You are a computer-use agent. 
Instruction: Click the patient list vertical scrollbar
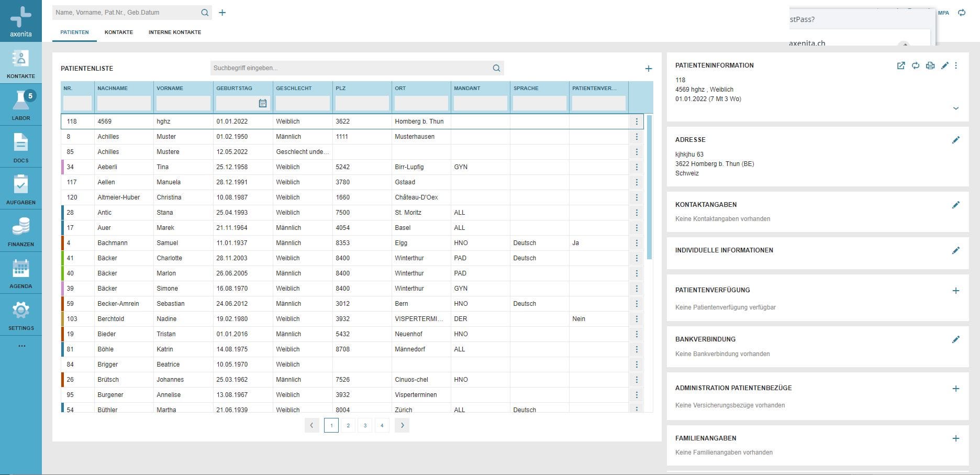click(650, 187)
